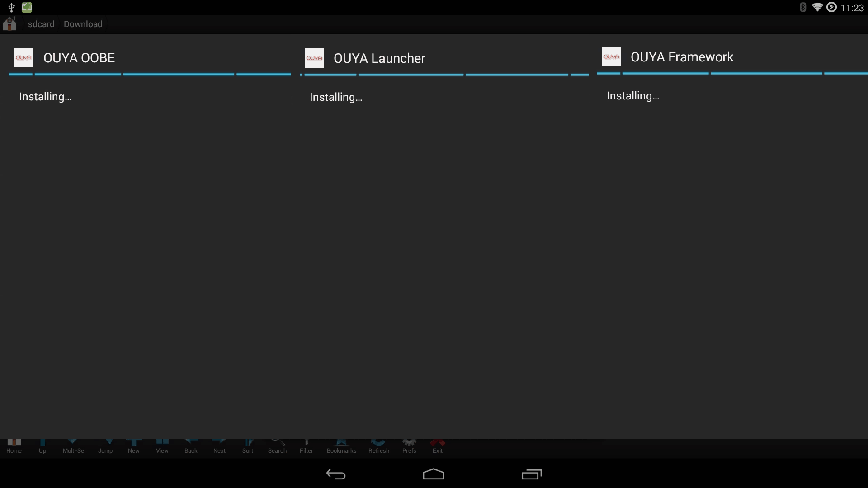Screen dimensions: 868x488
Task: Click the Download folder path item
Action: [83, 24]
